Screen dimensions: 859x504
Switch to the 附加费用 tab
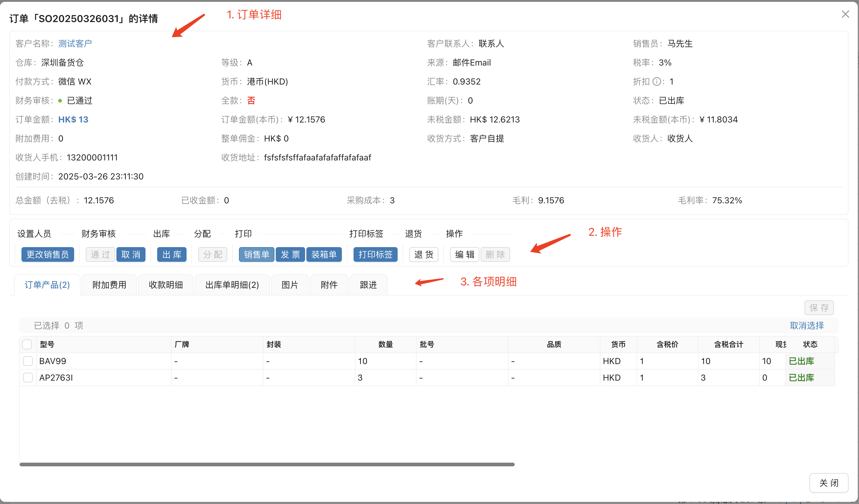109,284
